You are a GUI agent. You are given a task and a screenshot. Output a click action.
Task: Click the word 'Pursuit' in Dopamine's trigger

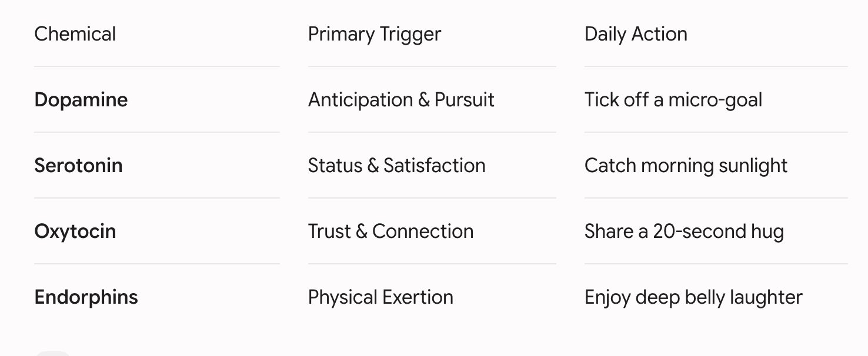[x=465, y=100]
